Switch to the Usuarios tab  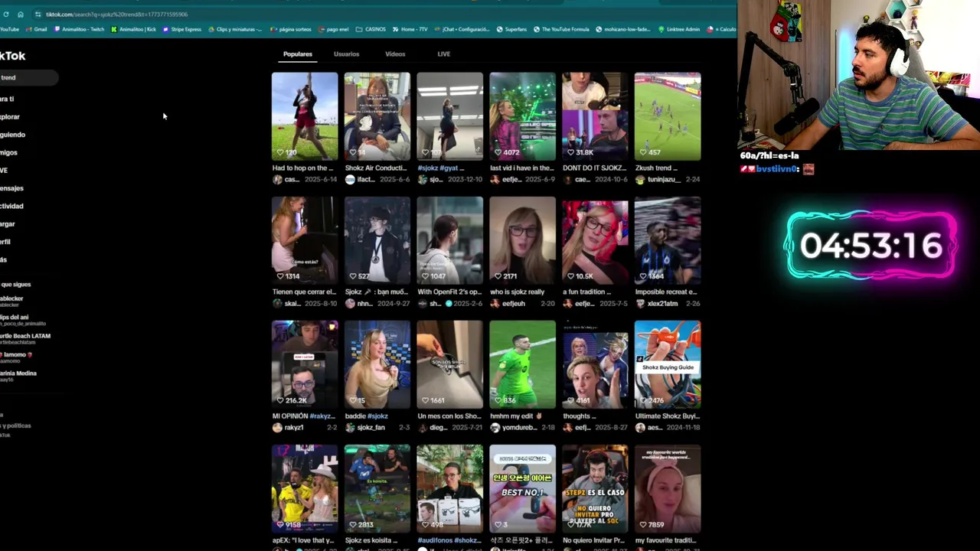coord(346,54)
